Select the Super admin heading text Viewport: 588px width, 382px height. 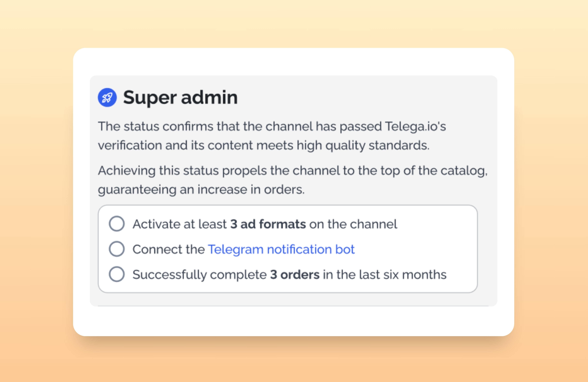[180, 98]
